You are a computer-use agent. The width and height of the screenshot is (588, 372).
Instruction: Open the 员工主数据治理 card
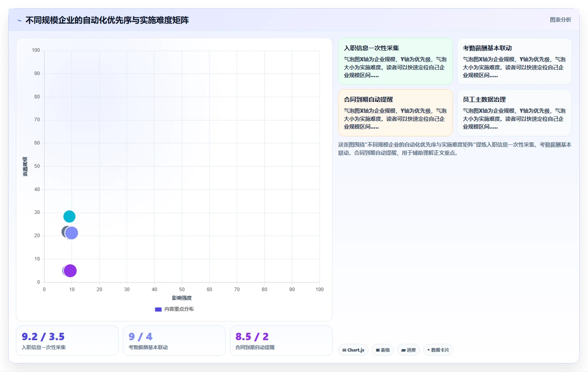(x=514, y=113)
